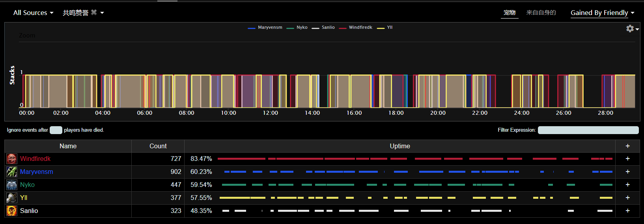Image resolution: width=644 pixels, height=224 pixels.
Task: Expand the 共鸣赞誉 ability dropdown arrow
Action: (102, 13)
